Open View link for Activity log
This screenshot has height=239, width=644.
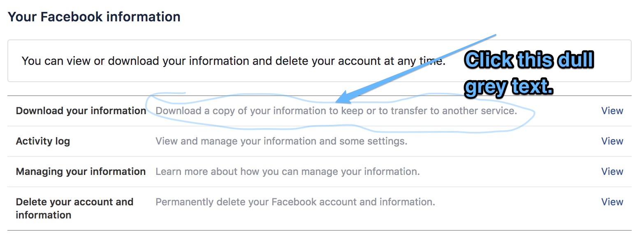(612, 141)
